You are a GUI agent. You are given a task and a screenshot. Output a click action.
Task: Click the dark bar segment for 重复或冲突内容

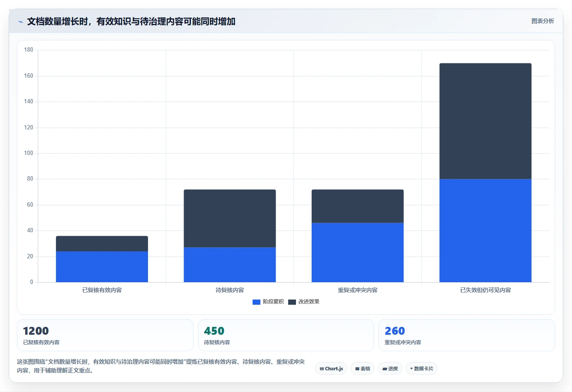tap(358, 206)
